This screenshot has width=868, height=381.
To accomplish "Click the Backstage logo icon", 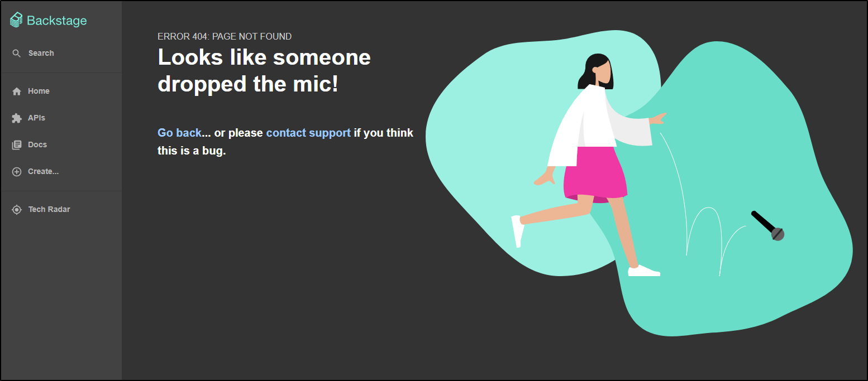I will coord(17,21).
